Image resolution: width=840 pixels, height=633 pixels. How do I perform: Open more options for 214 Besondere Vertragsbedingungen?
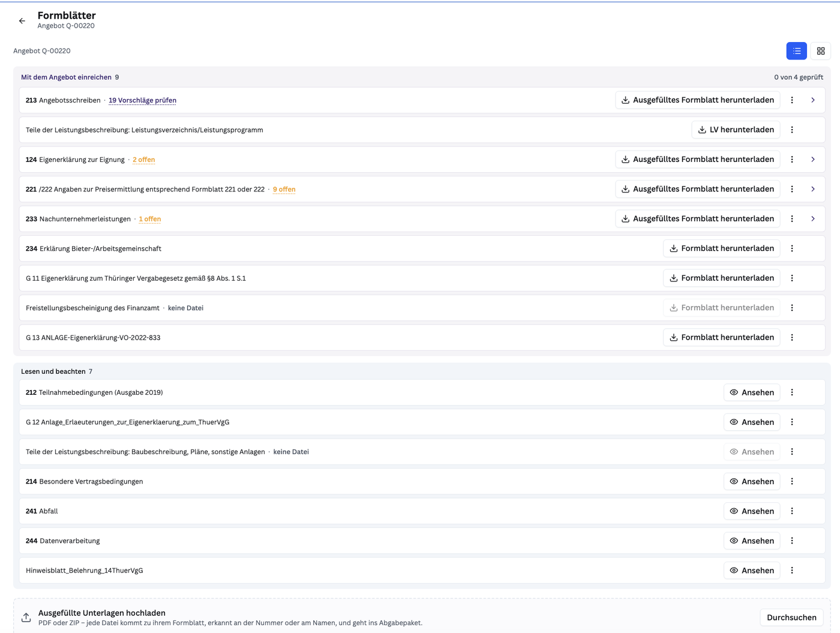click(x=792, y=482)
